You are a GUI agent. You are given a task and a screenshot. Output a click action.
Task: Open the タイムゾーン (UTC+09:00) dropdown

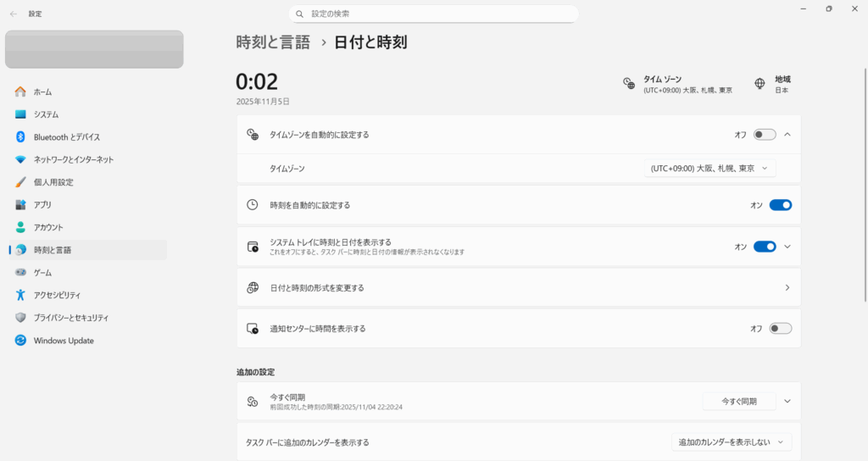click(x=709, y=169)
